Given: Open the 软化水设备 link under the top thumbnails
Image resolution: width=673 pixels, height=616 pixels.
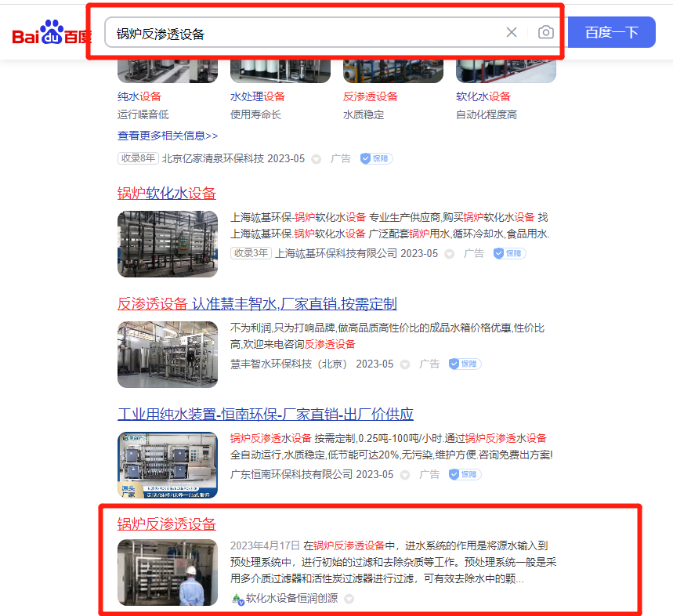Looking at the screenshot, I should (483, 96).
